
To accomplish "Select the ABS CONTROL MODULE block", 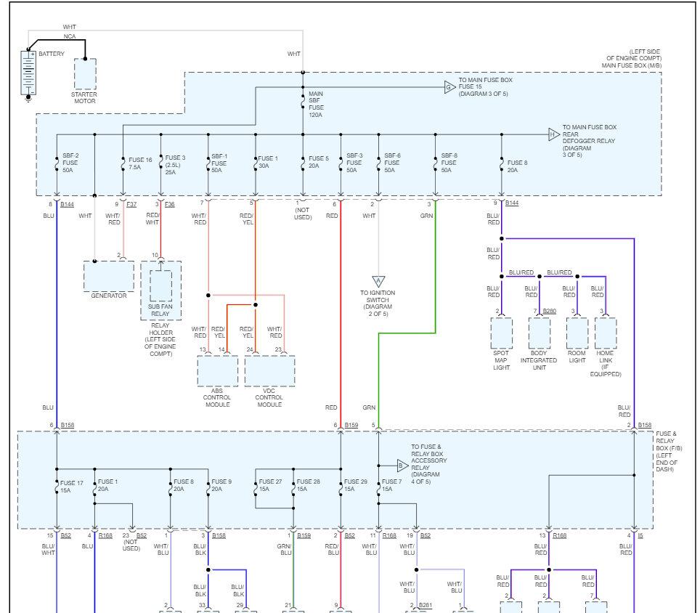I will [x=216, y=373].
